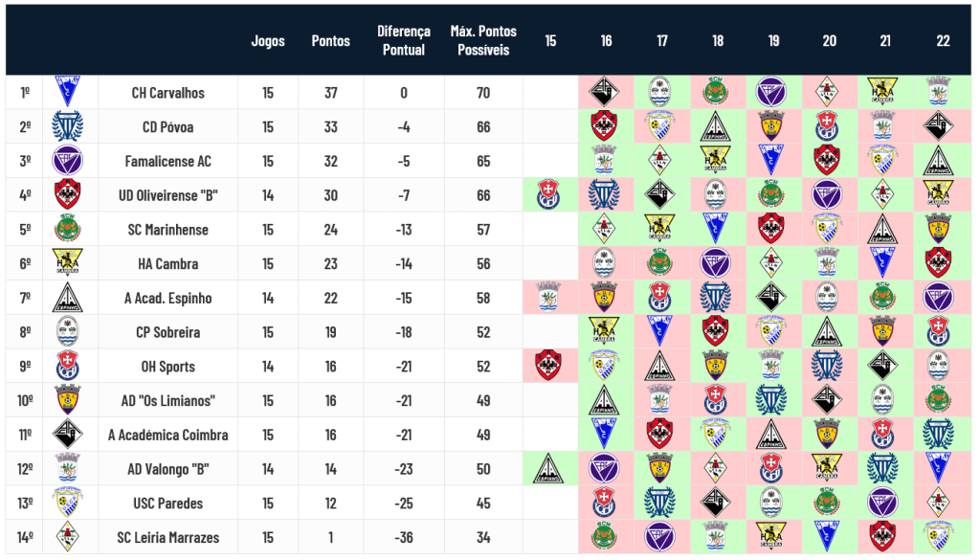Click the USC Paredes team name

(x=168, y=504)
